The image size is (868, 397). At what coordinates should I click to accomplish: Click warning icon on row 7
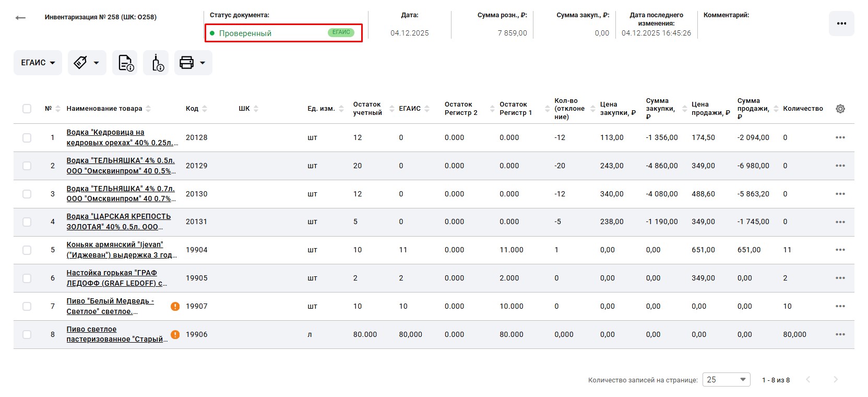pyautogui.click(x=175, y=307)
